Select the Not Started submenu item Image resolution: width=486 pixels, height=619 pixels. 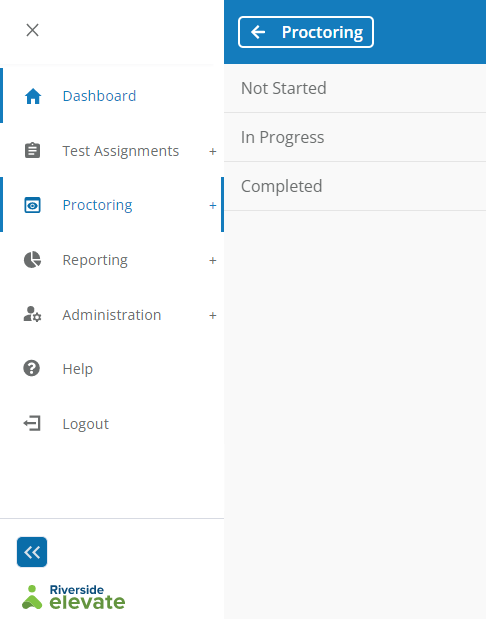pos(355,88)
